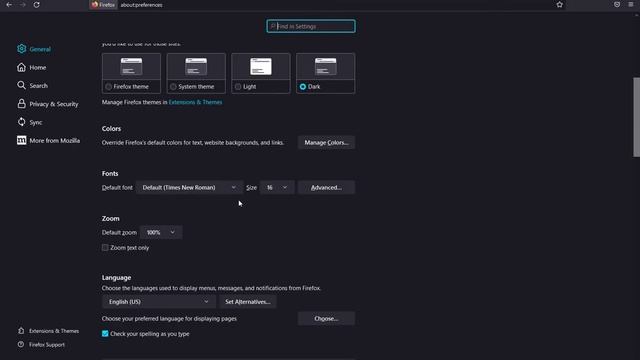Click the about:preferences address bar text
The height and width of the screenshot is (360, 640).
pos(141,5)
